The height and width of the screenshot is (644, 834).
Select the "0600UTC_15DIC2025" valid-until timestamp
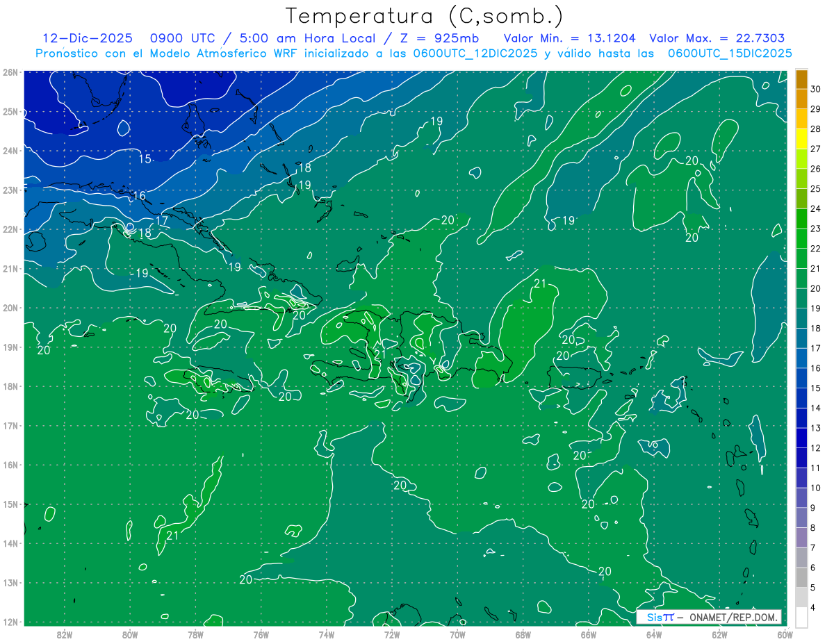(730, 53)
